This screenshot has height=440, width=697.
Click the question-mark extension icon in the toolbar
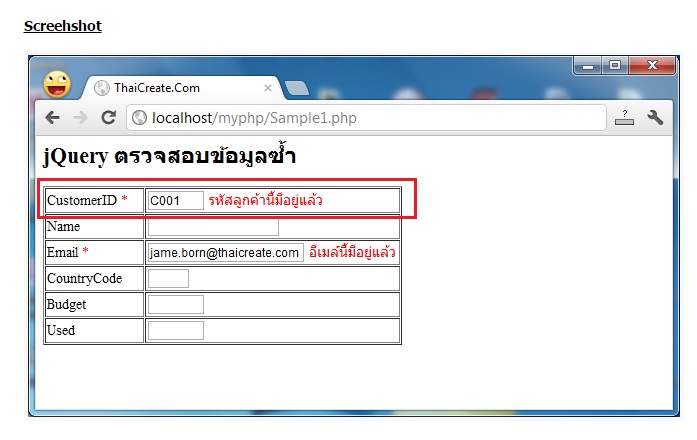click(x=625, y=118)
